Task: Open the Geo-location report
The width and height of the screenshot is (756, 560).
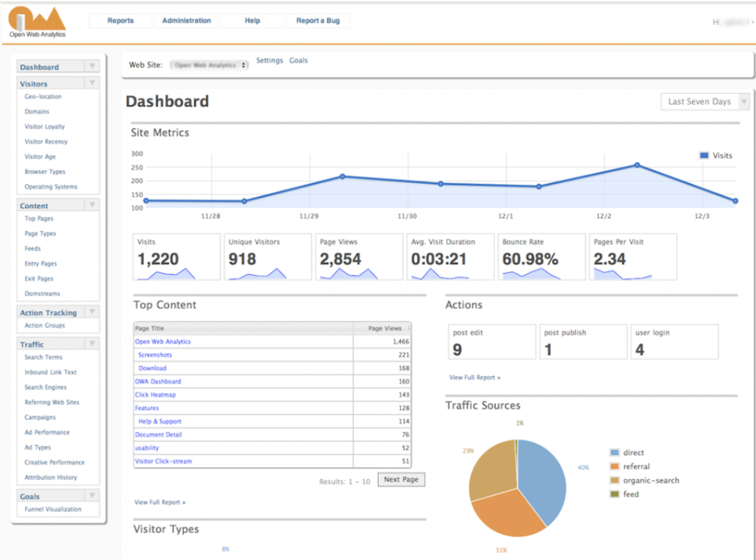Action: 44,96
